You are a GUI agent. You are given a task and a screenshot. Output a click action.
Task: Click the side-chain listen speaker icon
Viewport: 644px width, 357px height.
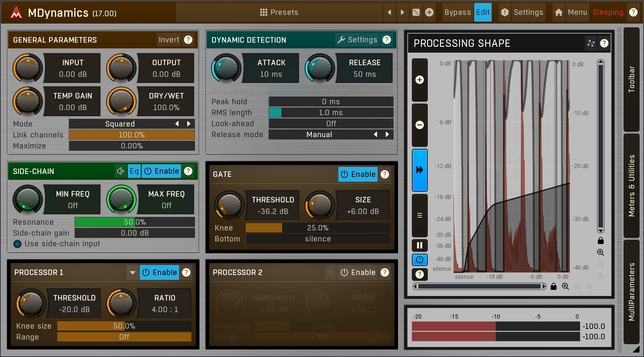click(x=121, y=171)
